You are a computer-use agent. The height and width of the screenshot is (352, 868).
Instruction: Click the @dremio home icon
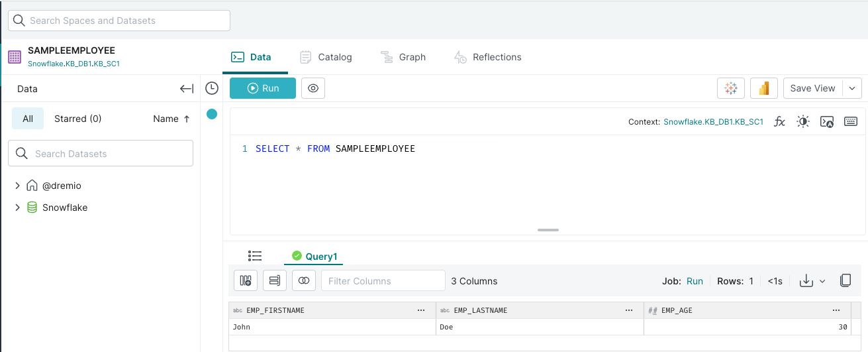(x=32, y=186)
